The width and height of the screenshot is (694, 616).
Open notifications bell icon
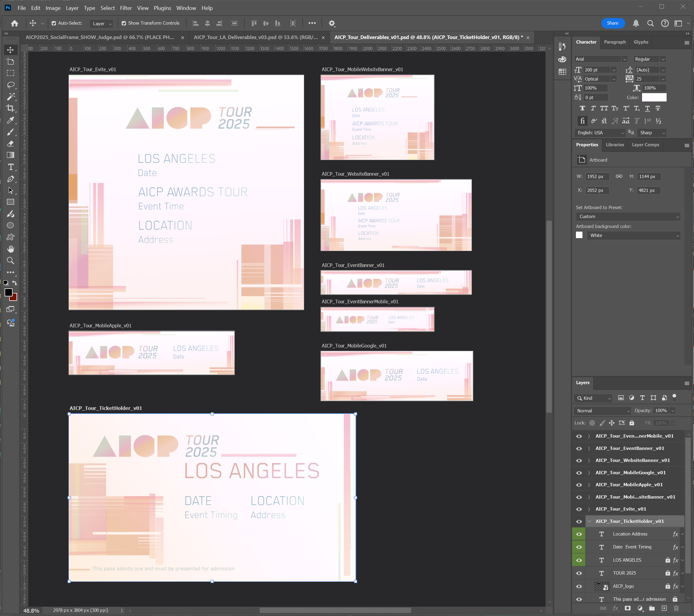tap(636, 23)
